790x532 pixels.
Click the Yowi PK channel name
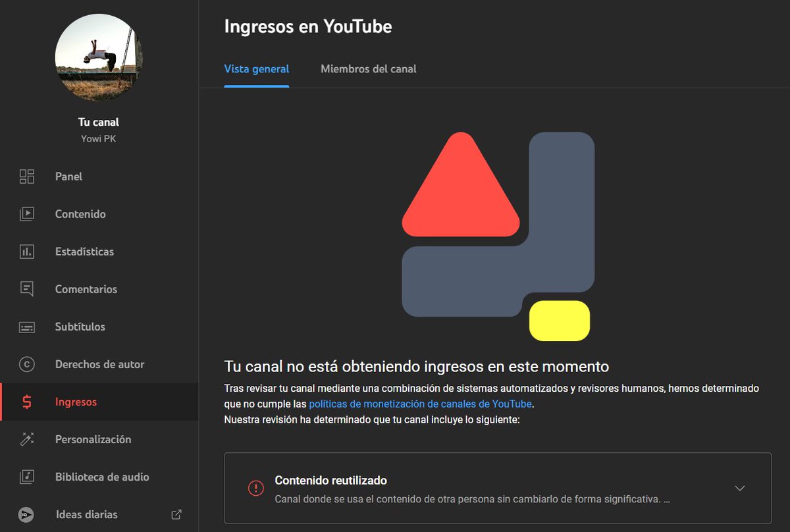[99, 139]
